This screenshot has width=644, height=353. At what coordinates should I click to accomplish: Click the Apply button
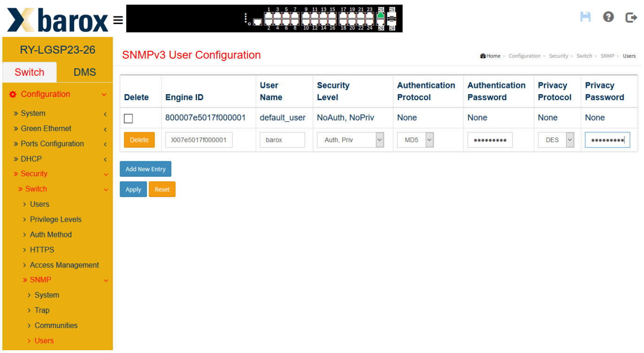(x=133, y=189)
